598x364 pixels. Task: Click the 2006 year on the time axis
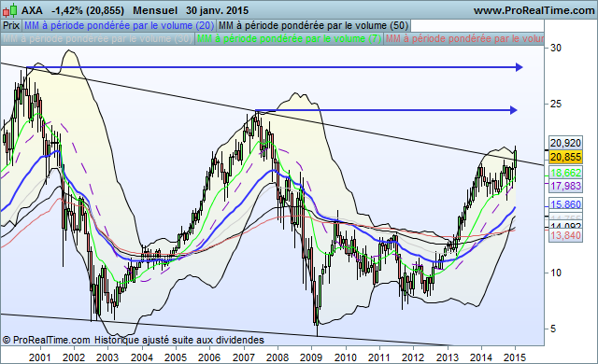209,357
